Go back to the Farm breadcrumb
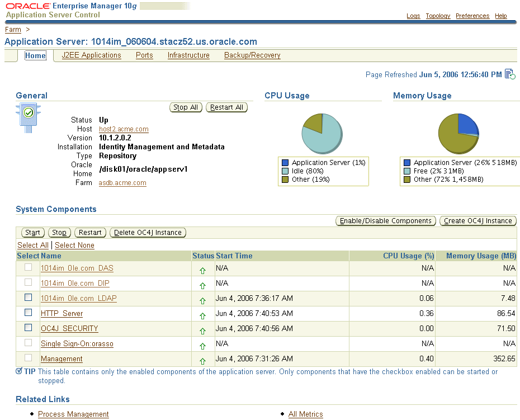The width and height of the screenshot is (520, 420). point(13,30)
